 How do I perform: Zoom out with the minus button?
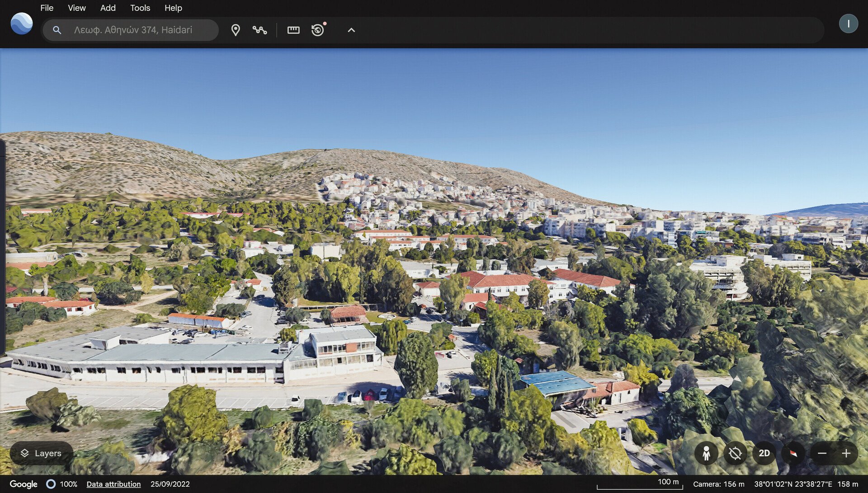click(x=822, y=453)
